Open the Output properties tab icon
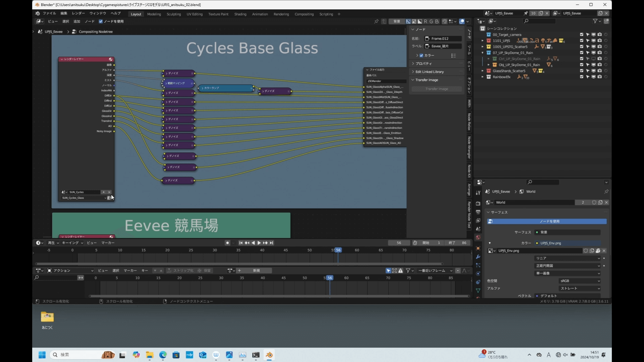Viewport: 644px width, 362px height. pyautogui.click(x=478, y=212)
